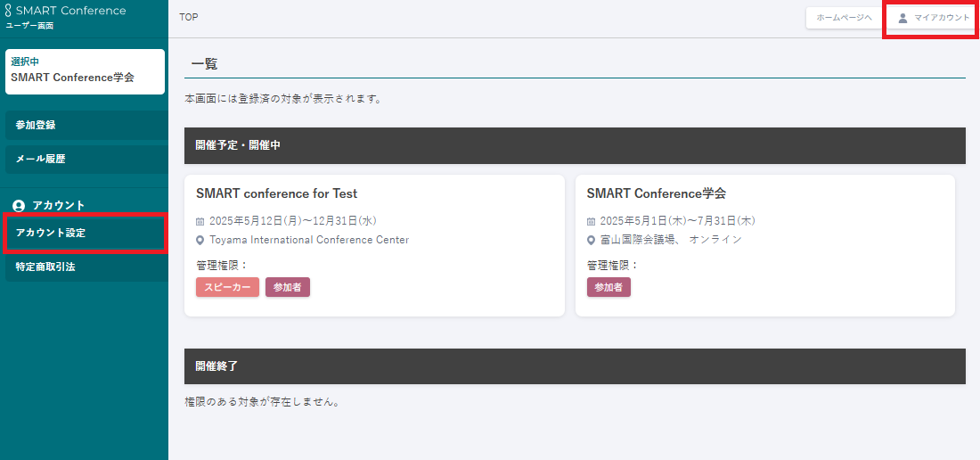The width and height of the screenshot is (980, 460).
Task: Click the account circle icon beside アカウント
Action: (x=19, y=206)
